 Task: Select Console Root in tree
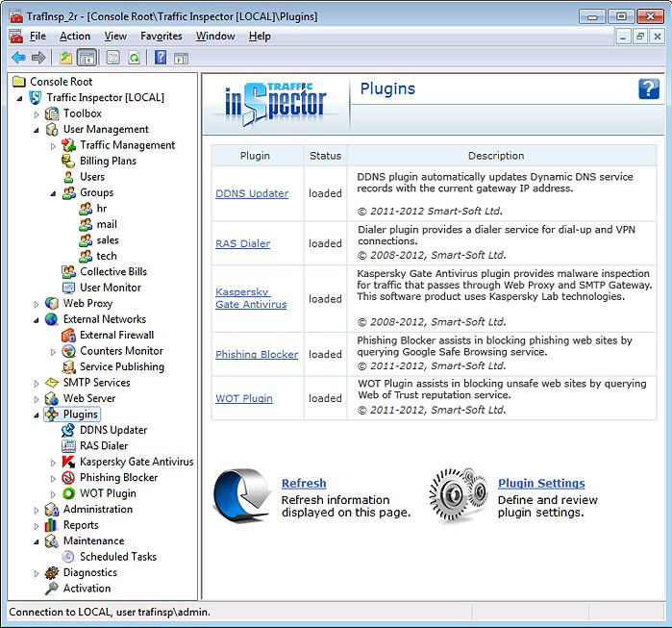click(x=61, y=82)
